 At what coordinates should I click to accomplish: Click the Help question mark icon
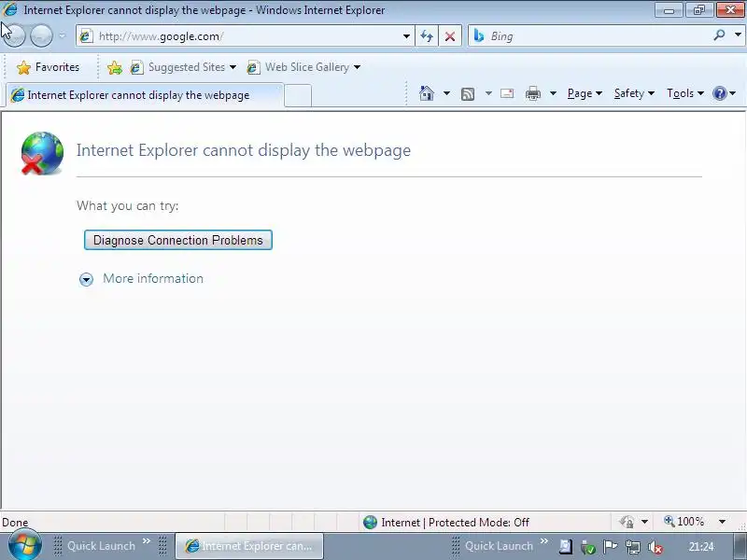click(x=719, y=93)
